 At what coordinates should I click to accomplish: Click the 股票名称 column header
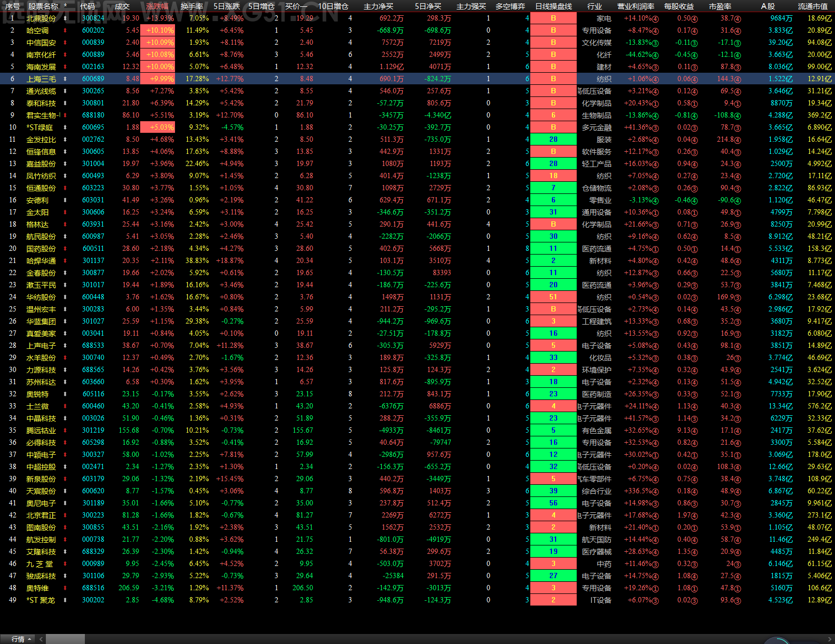tap(43, 6)
